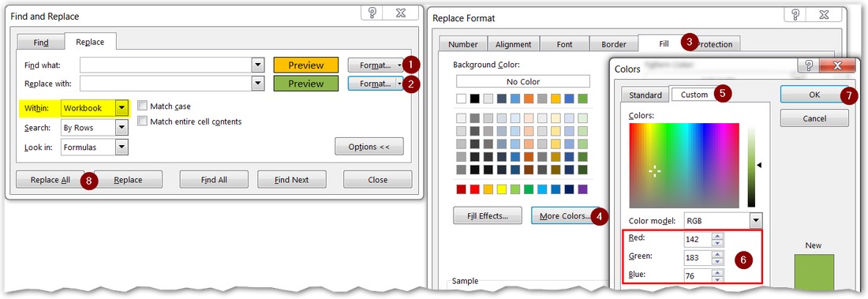Select the Fill tab in Replace Format
868x299 pixels.
click(x=664, y=43)
